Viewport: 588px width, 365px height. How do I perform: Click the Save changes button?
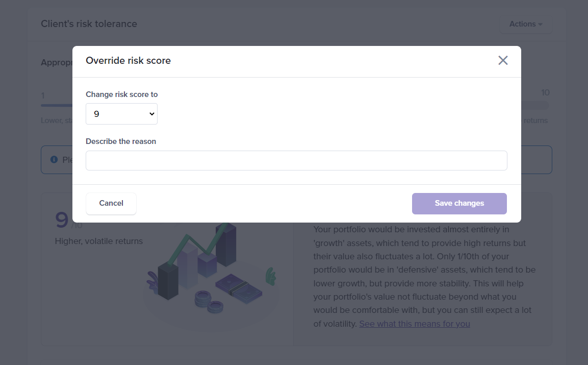point(458,203)
